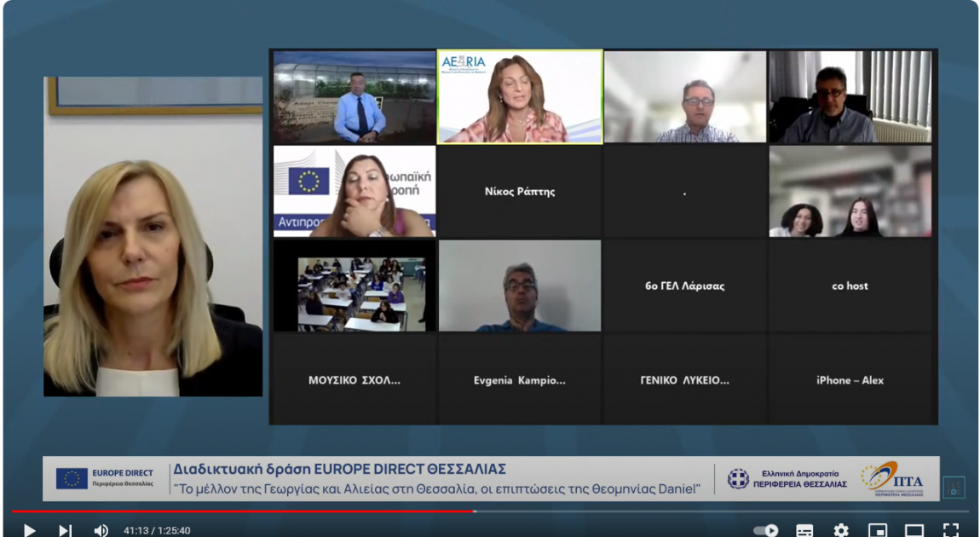Click the 6ο ΓΕΛ Λάρισας participant tile

tap(684, 286)
